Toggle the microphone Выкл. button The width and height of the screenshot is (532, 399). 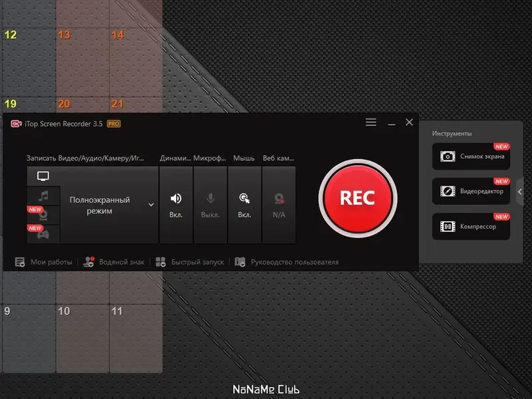click(210, 205)
